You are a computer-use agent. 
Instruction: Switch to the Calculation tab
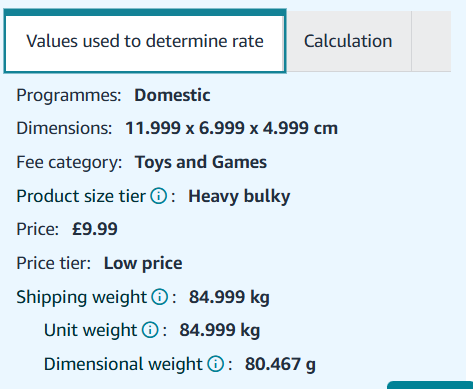(349, 41)
